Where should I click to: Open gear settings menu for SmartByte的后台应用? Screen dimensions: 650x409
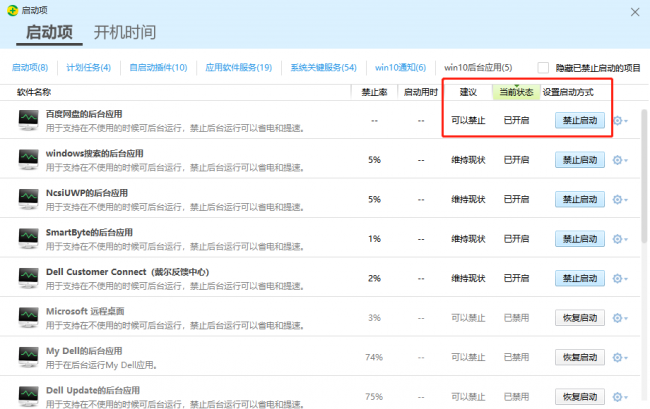620,239
